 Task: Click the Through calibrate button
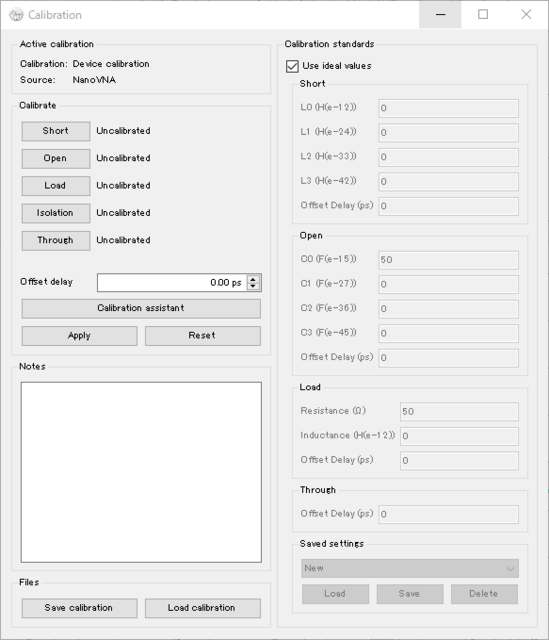(x=56, y=240)
